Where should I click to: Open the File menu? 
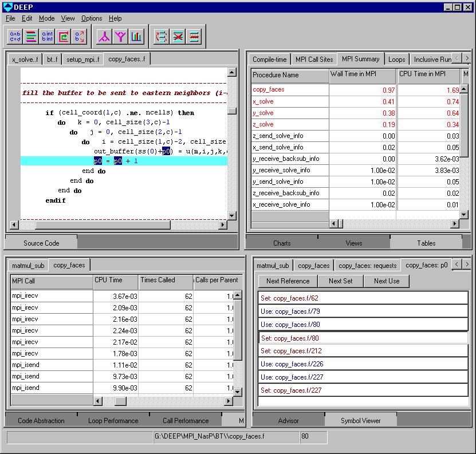click(x=10, y=18)
